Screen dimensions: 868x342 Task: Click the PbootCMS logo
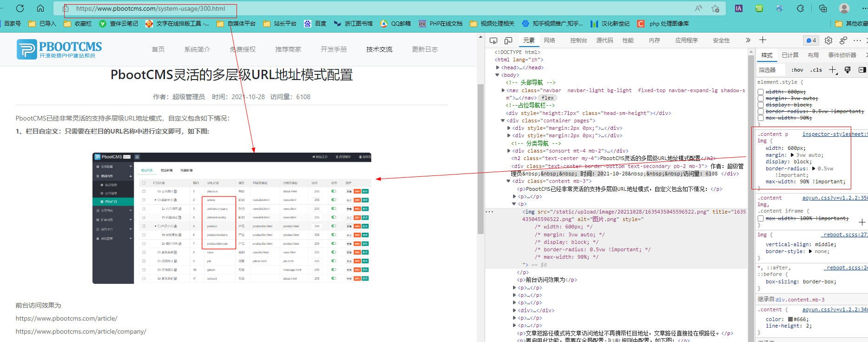(x=59, y=49)
